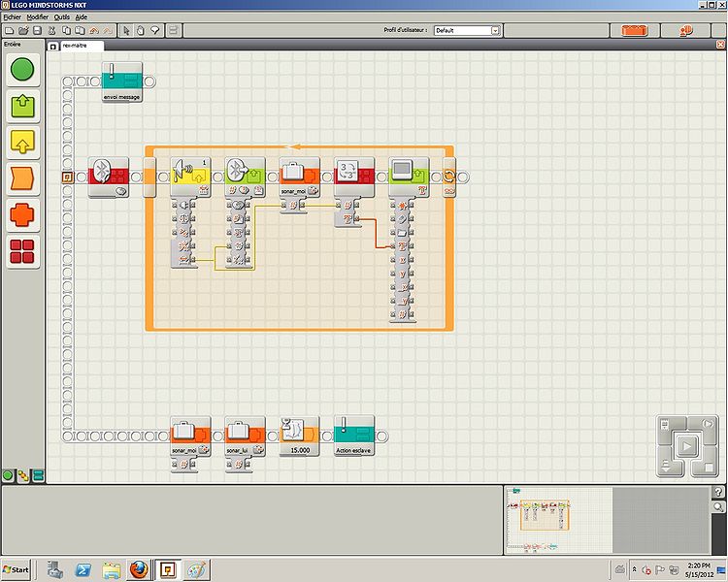Select the Comment tool in toolbar
The height and width of the screenshot is (582, 728).
(154, 31)
